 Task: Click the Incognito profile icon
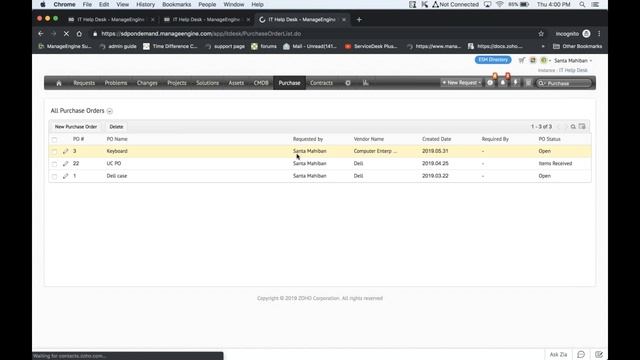tap(586, 34)
